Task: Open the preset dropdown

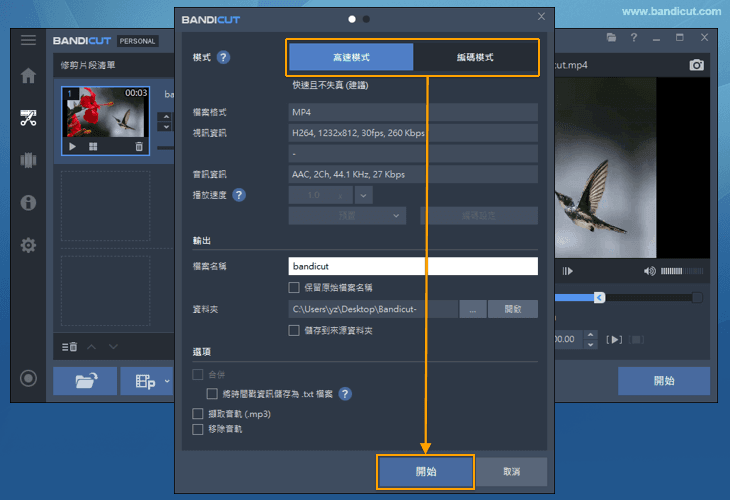Action: (347, 216)
